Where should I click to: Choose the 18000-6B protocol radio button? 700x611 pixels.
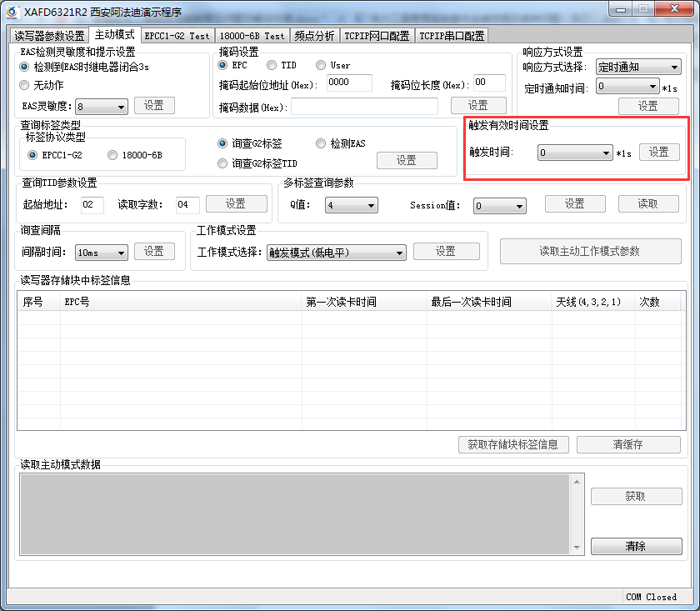click(x=112, y=155)
